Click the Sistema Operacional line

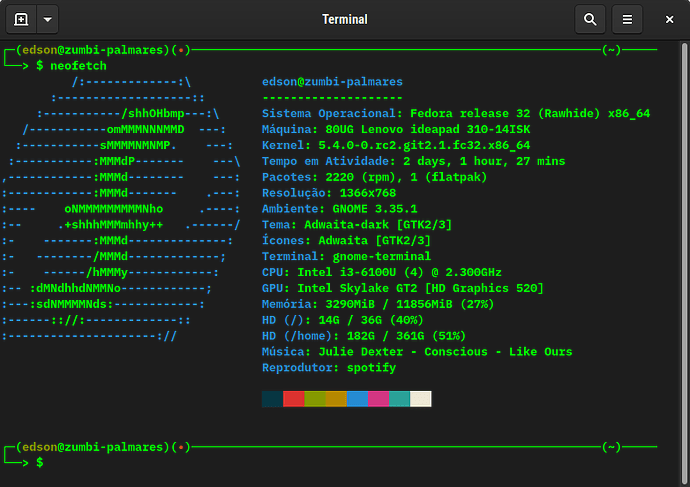(x=456, y=114)
